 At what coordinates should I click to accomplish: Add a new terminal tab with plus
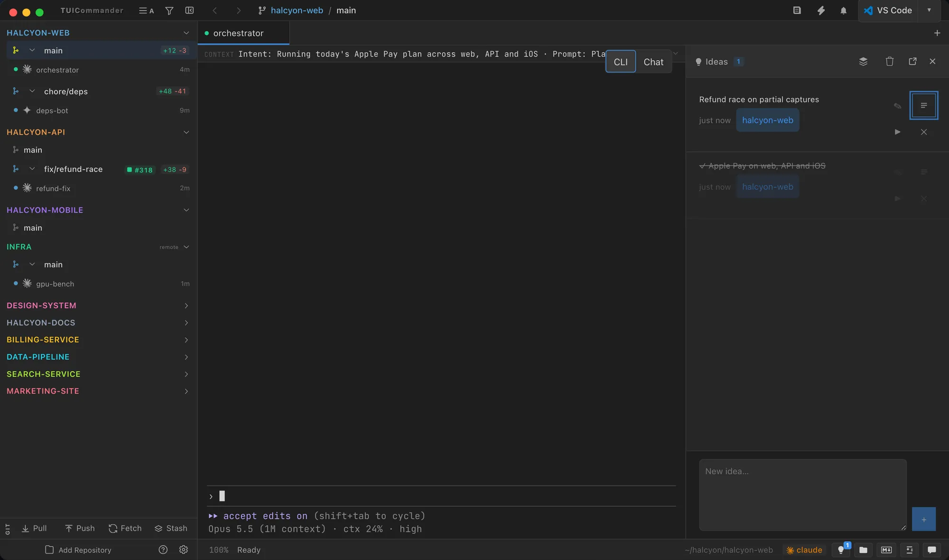pos(937,33)
